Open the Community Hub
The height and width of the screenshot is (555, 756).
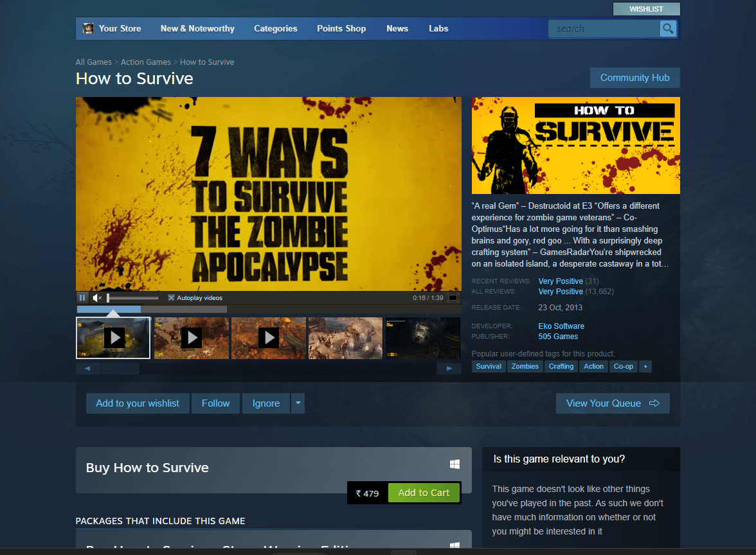pyautogui.click(x=635, y=78)
